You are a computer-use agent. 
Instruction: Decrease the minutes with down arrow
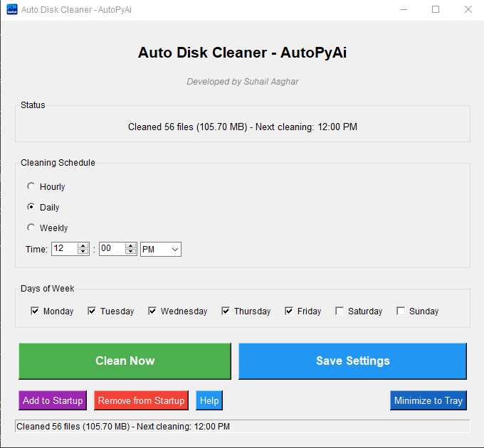point(130,252)
